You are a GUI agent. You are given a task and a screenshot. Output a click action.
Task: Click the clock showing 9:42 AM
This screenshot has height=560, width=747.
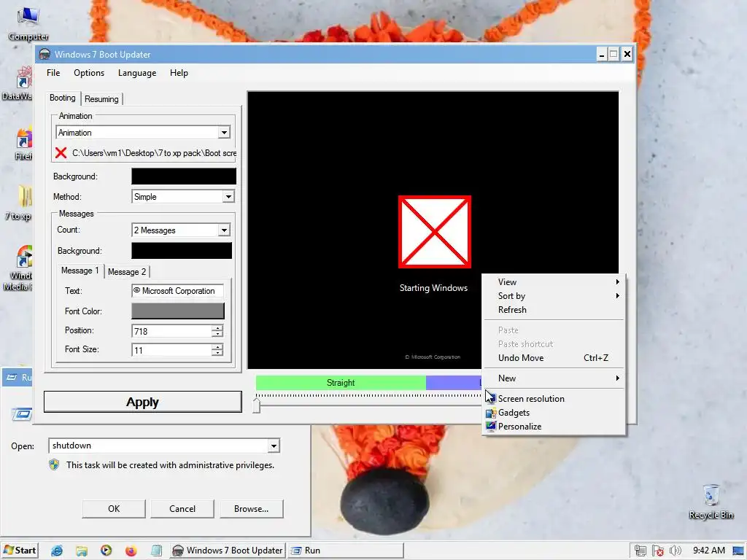[709, 551]
